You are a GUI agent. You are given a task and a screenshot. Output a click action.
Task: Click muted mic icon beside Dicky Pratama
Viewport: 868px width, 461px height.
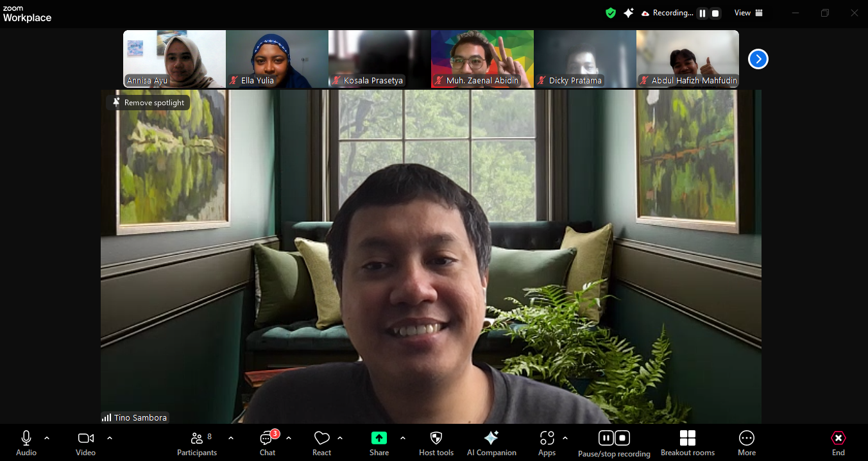coord(542,81)
